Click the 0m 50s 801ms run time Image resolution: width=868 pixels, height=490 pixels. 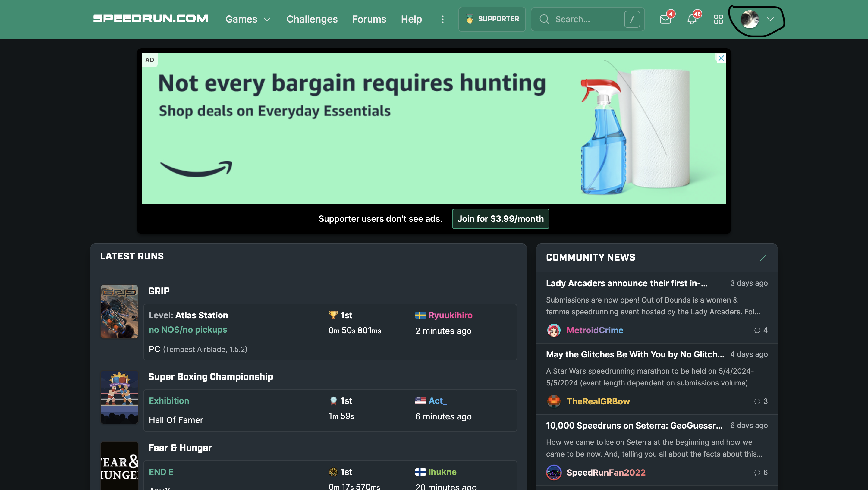click(x=354, y=330)
